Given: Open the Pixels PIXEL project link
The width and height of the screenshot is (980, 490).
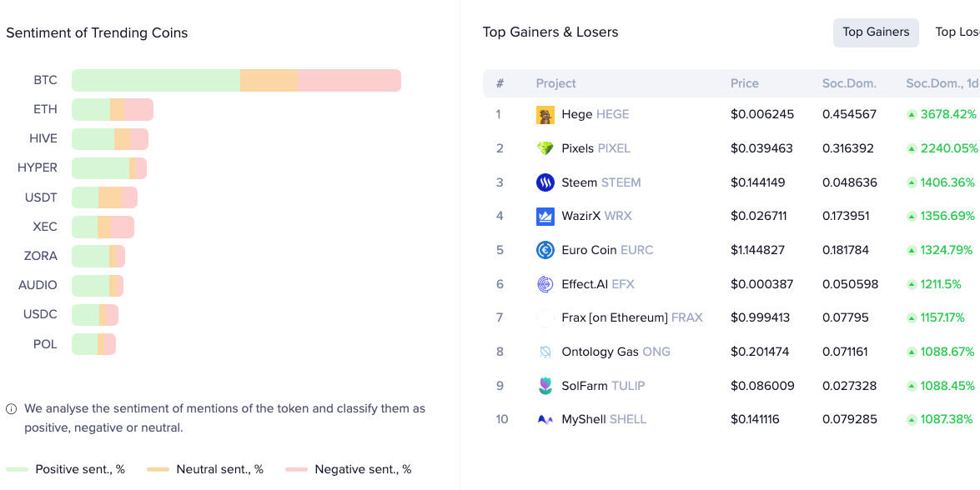Looking at the screenshot, I should tap(596, 148).
